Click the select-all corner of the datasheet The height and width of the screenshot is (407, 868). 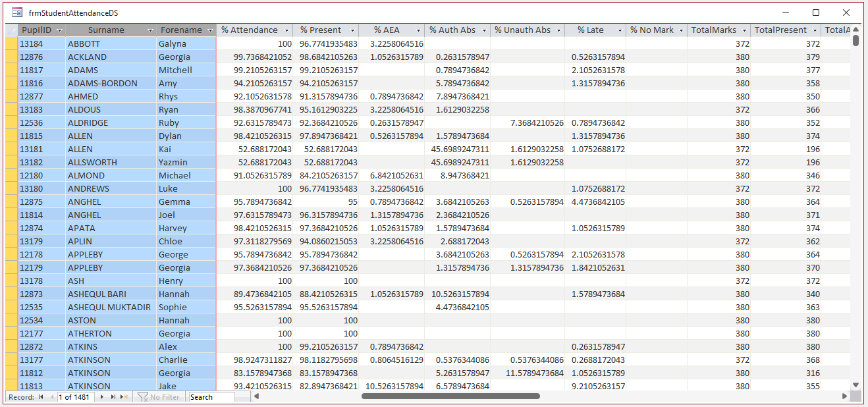(x=11, y=30)
